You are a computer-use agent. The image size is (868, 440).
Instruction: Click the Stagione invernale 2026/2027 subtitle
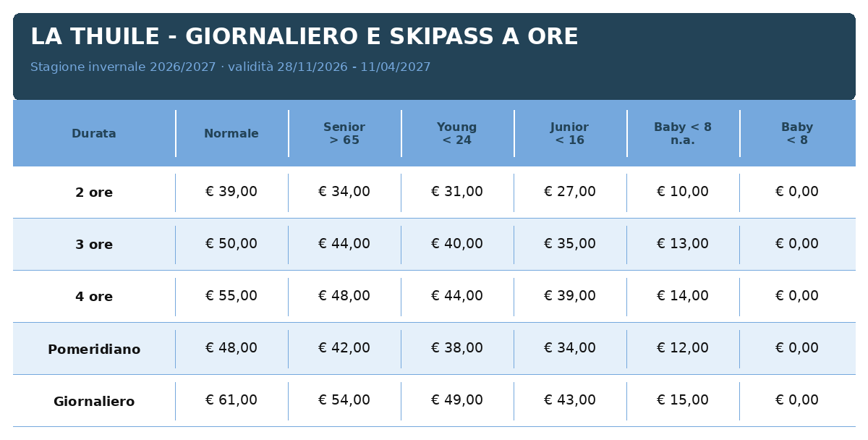[231, 67]
